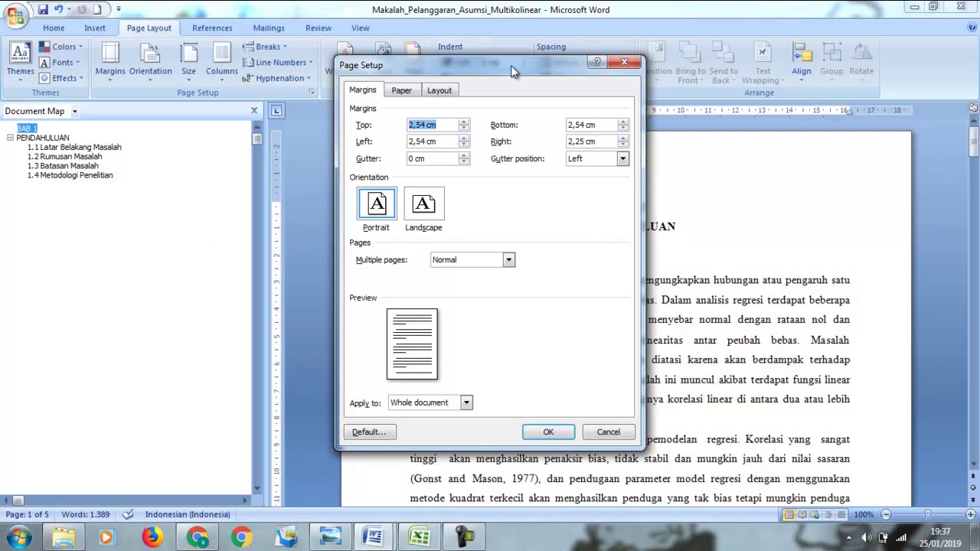Open Excel from the taskbar

click(420, 537)
